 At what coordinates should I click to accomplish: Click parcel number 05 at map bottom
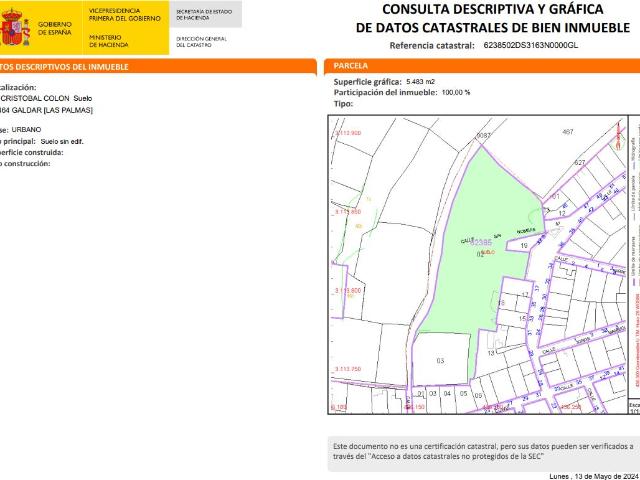pyautogui.click(x=463, y=393)
